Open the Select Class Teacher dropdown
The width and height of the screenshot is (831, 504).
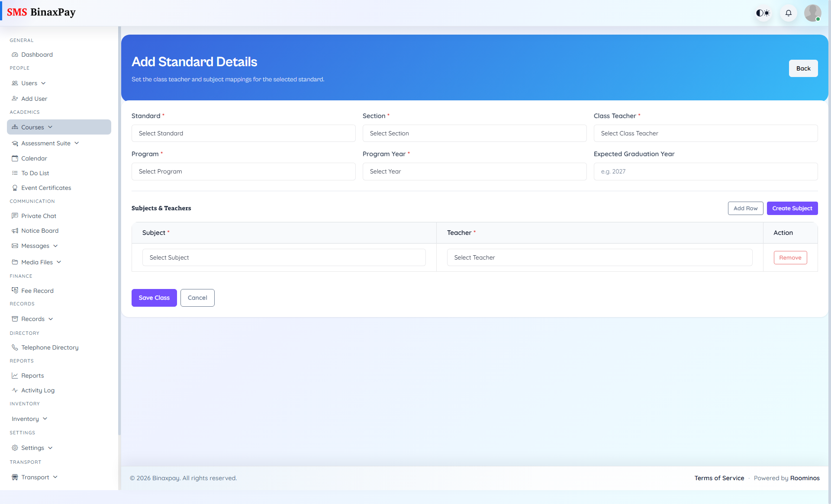[705, 133]
